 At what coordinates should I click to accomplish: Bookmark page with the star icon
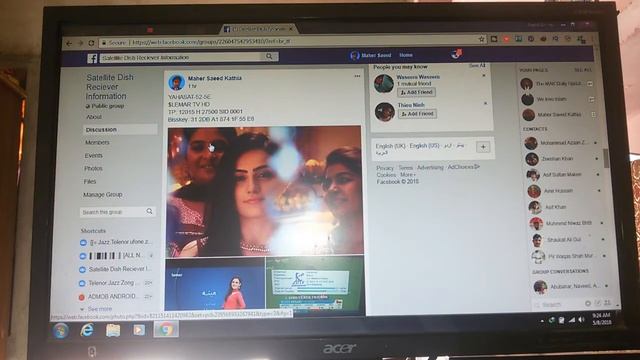pos(482,39)
